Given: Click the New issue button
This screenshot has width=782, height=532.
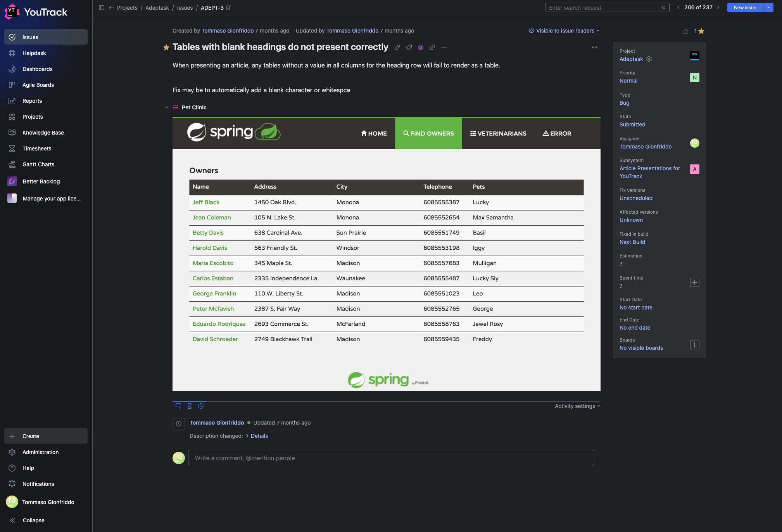Looking at the screenshot, I should [745, 8].
